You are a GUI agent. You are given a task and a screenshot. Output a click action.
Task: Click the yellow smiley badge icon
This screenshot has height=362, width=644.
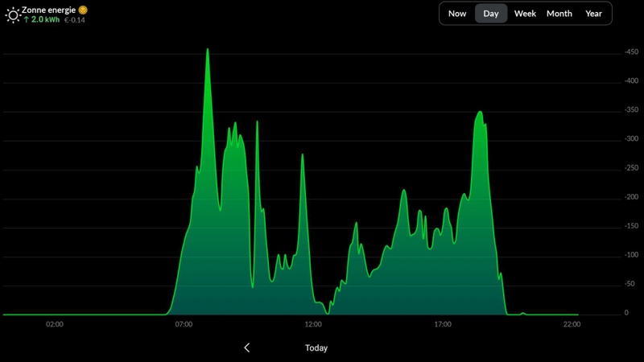point(83,10)
